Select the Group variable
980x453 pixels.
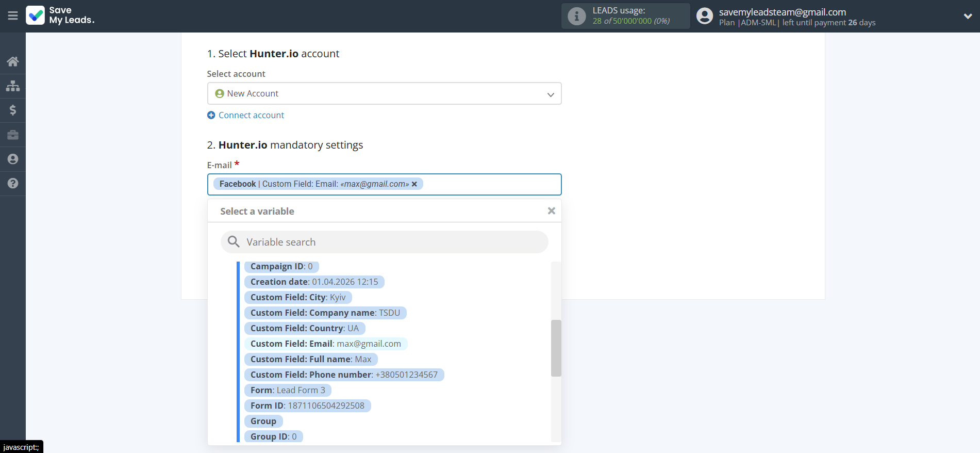[263, 422]
